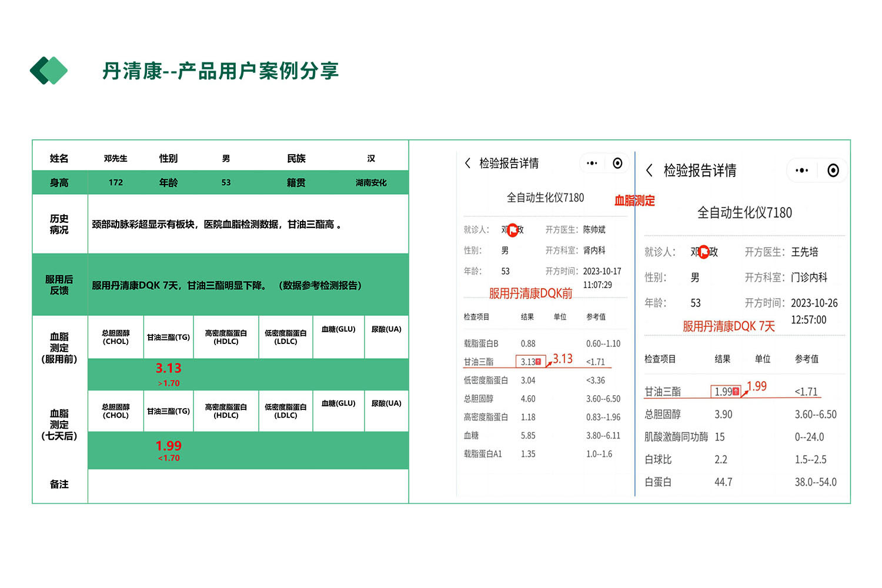The image size is (882, 588).
Task: Tap back chevron in the 陈帅斌 report header
Action: tap(467, 163)
